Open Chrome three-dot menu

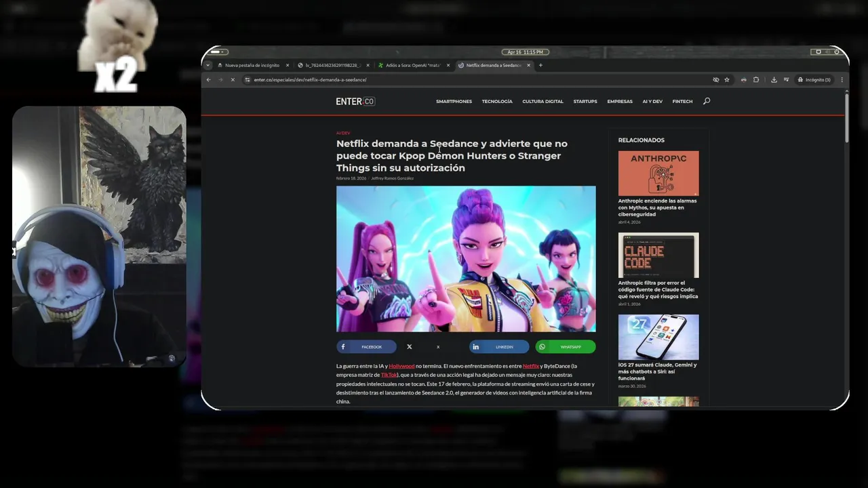[842, 80]
